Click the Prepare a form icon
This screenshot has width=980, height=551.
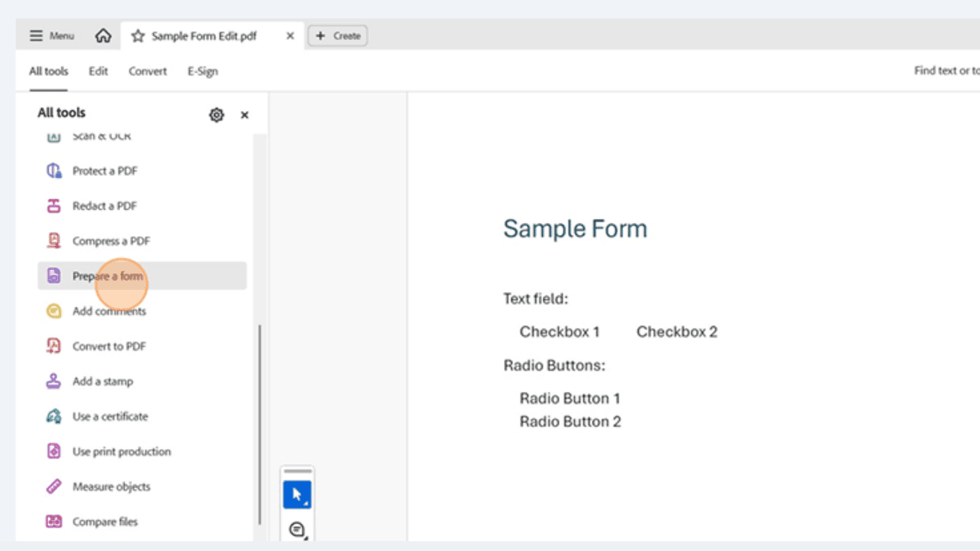(54, 275)
